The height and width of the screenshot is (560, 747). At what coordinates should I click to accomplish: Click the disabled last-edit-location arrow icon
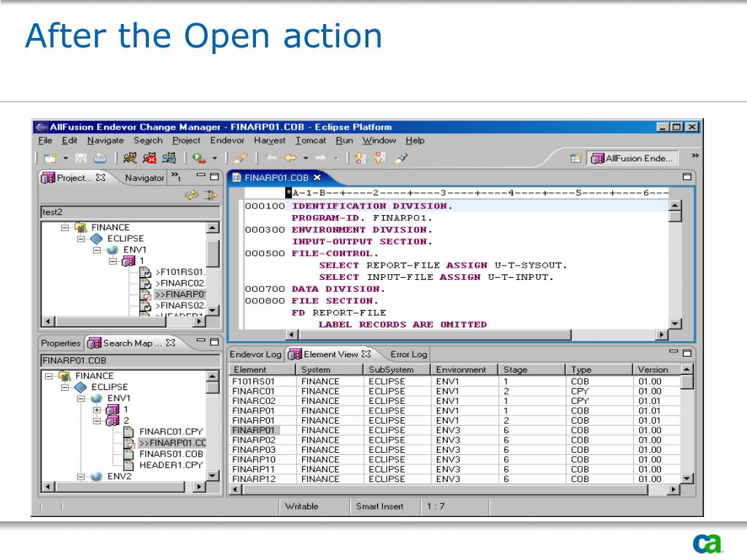click(271, 158)
